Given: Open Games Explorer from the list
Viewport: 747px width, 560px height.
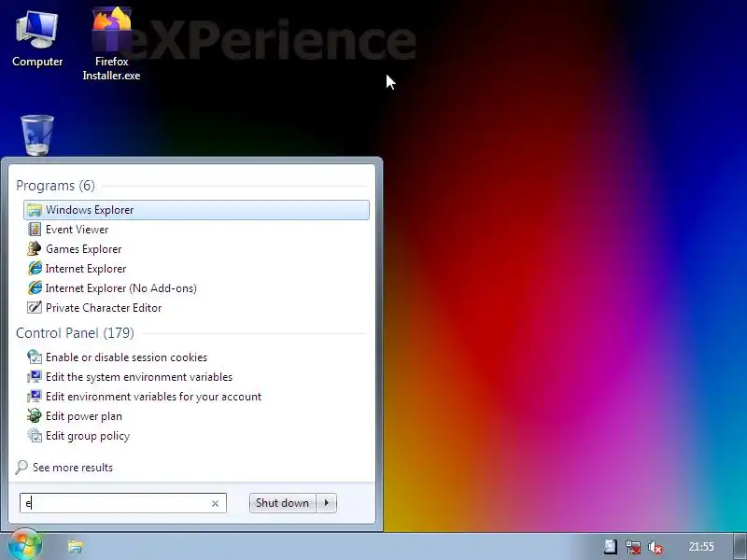Looking at the screenshot, I should tap(196, 249).
